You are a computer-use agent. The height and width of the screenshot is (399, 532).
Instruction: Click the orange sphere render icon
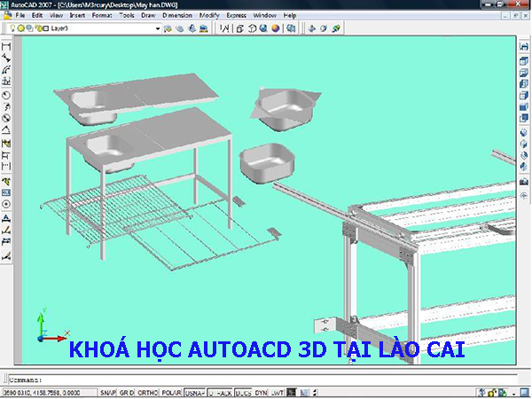[276, 28]
